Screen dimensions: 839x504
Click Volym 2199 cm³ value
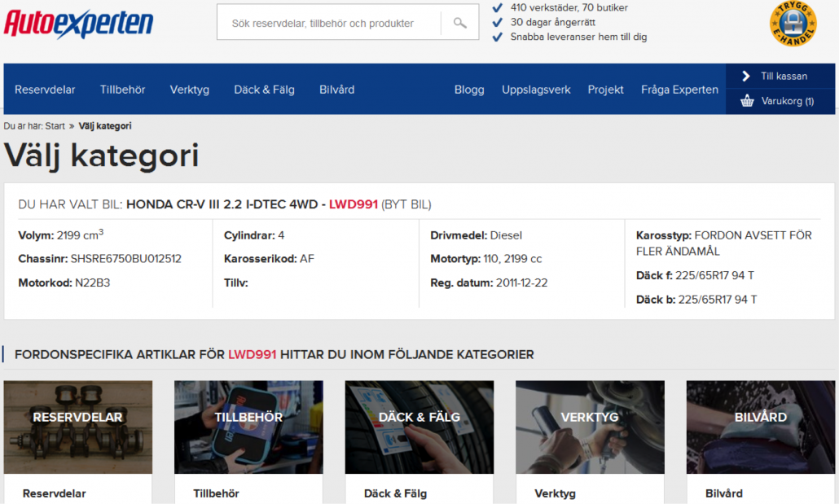(x=81, y=234)
